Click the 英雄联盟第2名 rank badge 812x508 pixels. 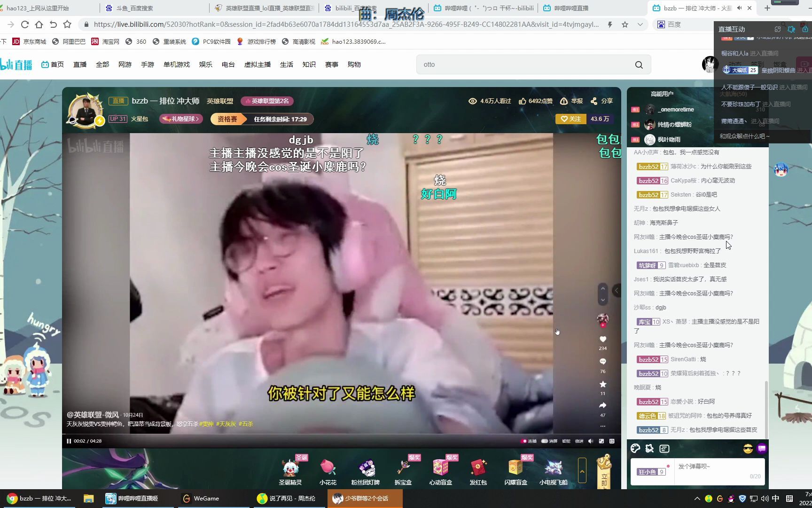coord(267,101)
